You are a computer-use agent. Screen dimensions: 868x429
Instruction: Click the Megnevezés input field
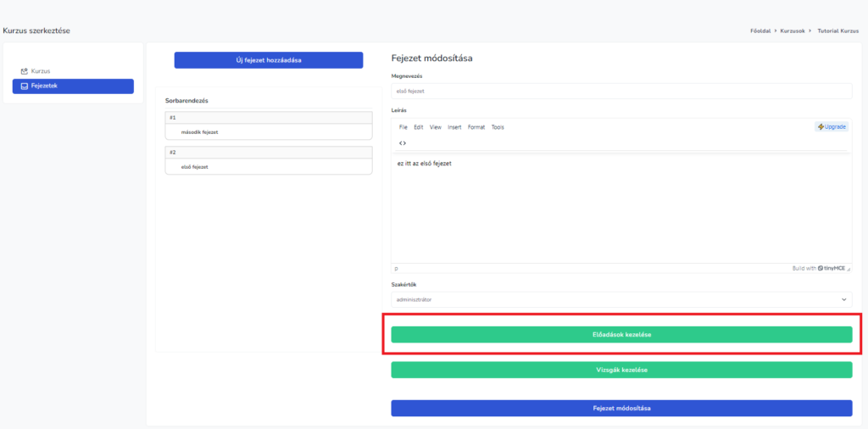point(621,91)
